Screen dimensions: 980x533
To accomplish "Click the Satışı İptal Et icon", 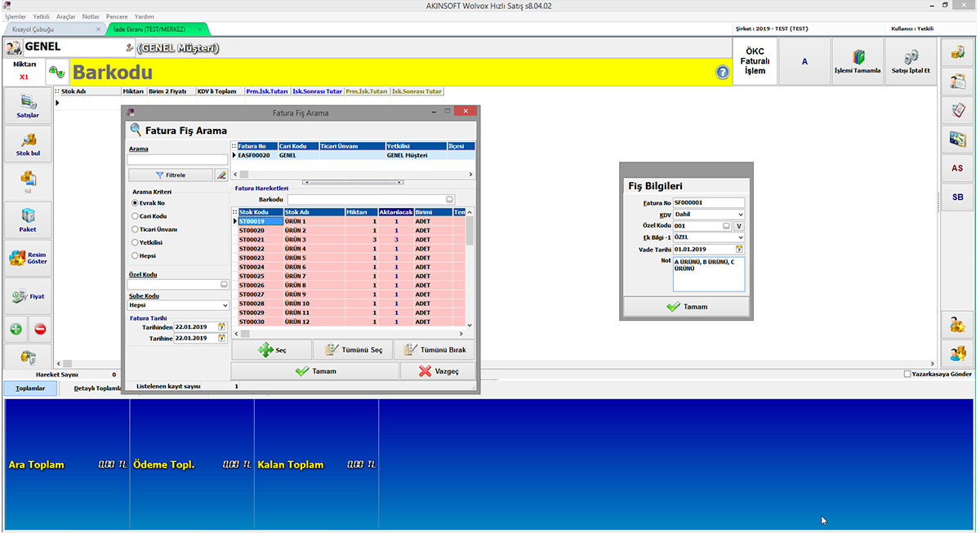I will 911,61.
